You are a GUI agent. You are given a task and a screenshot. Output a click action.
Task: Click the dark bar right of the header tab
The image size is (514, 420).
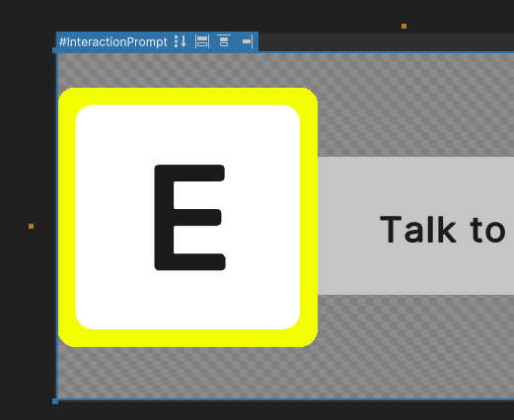386,42
